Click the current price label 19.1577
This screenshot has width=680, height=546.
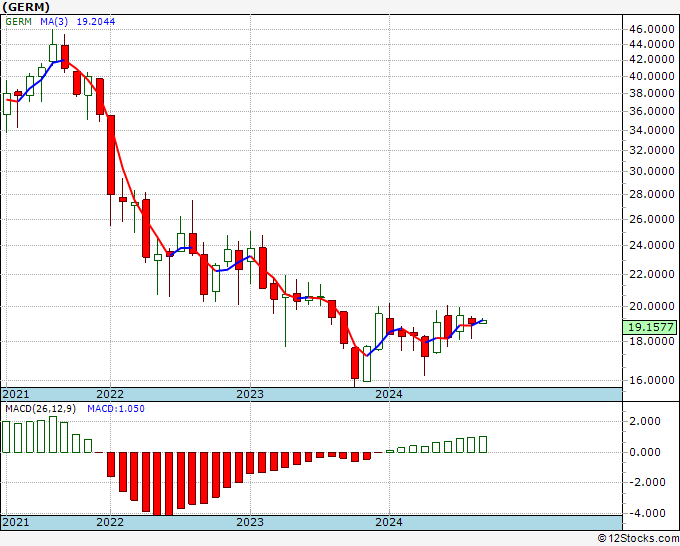[651, 327]
